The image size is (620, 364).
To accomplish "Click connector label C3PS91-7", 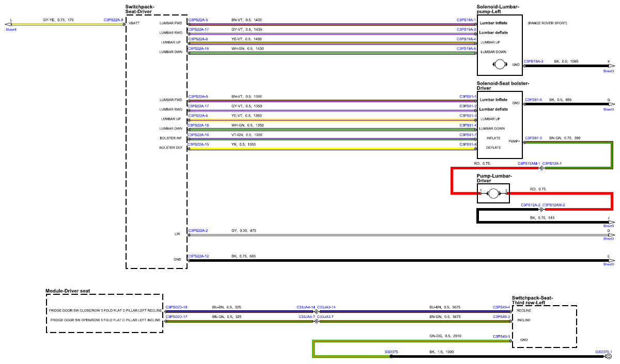I will click(x=468, y=135).
